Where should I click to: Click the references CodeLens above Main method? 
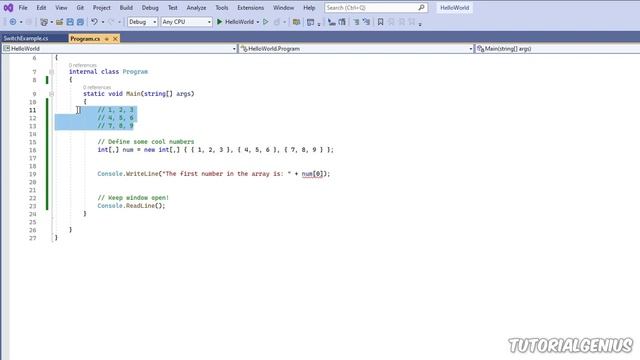[x=97, y=87]
